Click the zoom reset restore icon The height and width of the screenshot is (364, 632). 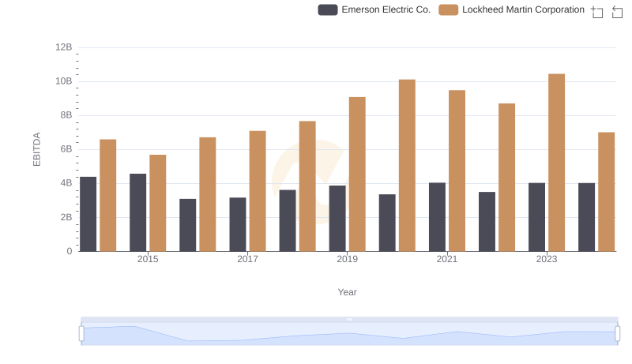point(617,12)
